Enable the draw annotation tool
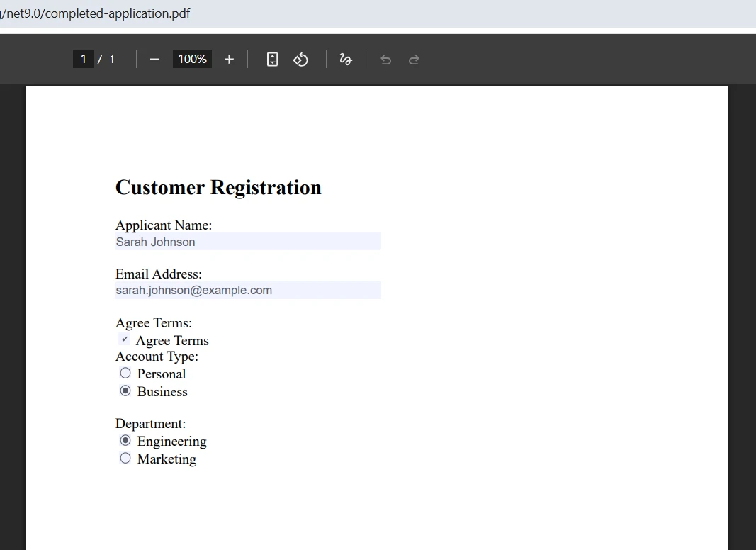 pos(345,60)
